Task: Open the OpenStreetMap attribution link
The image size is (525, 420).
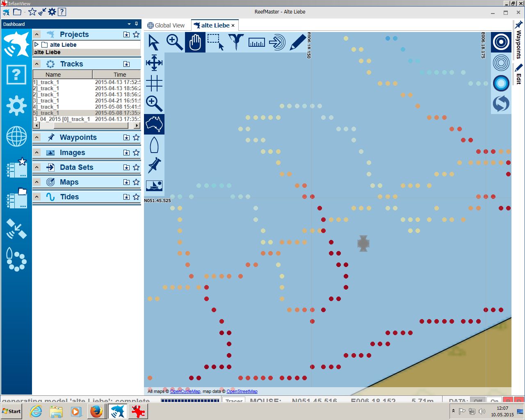Action: coord(242,391)
